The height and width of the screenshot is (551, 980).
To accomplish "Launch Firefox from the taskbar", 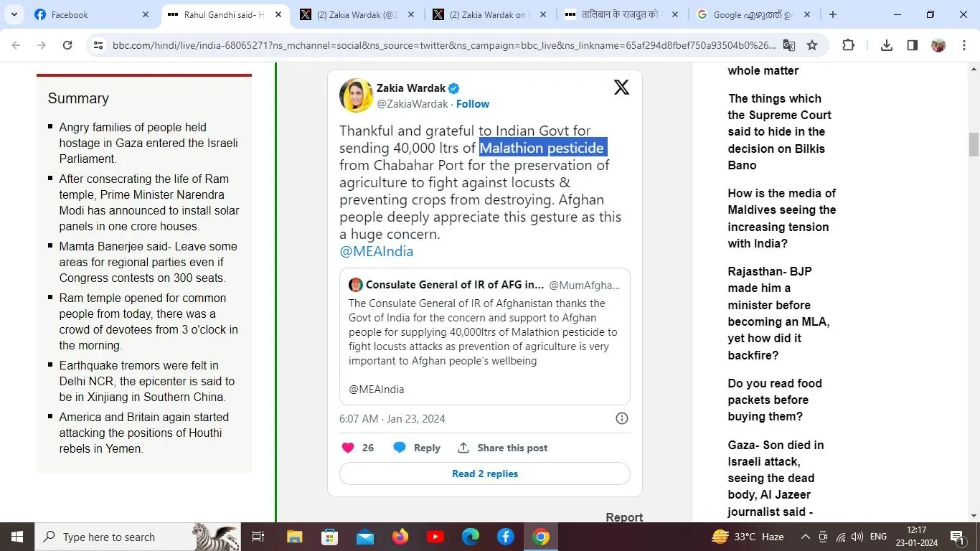I will [x=400, y=537].
